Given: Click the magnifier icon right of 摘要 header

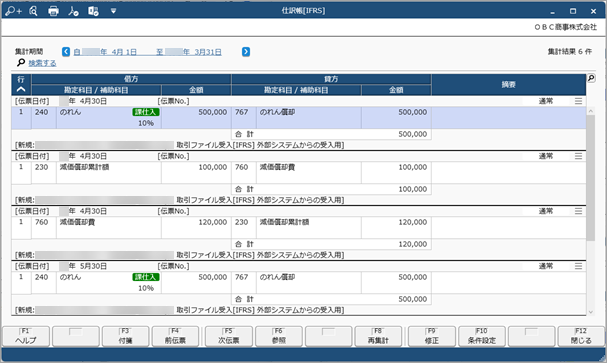Looking at the screenshot, I should tap(591, 78).
